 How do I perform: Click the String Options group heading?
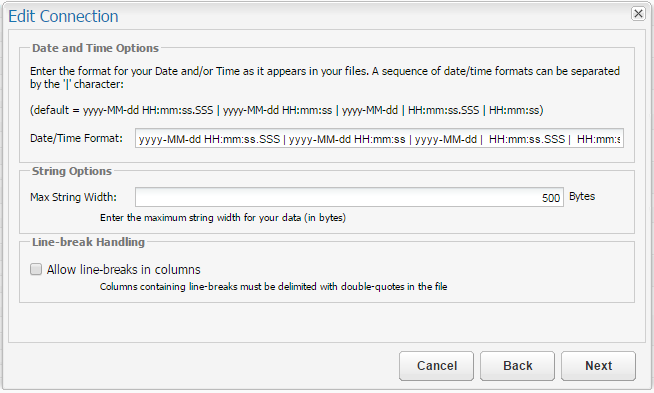coord(72,171)
